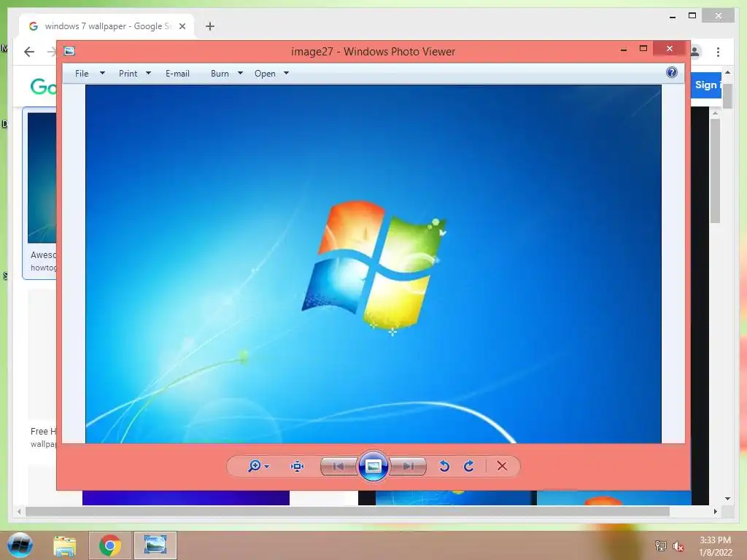Click Chrome's vertical scrollbar up arrow
This screenshot has height=560, width=747.
(x=727, y=72)
